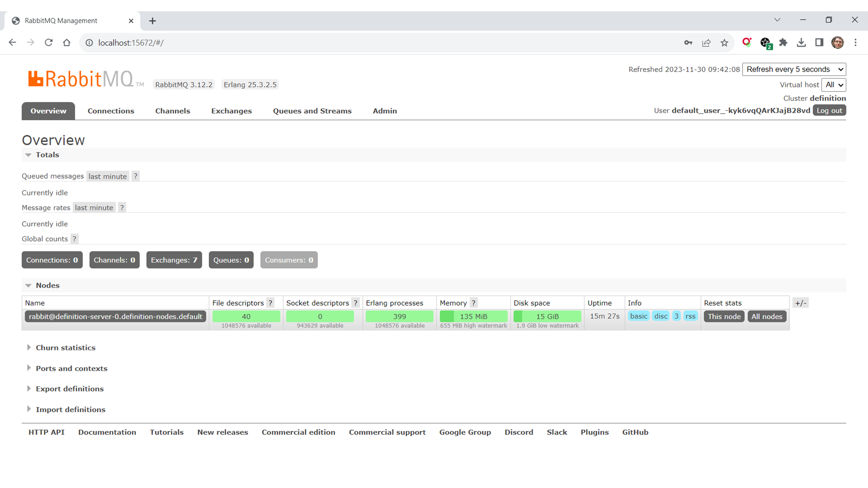Click the RabbitMQ logo
Image resolution: width=868 pixels, height=488 pixels.
tap(81, 79)
